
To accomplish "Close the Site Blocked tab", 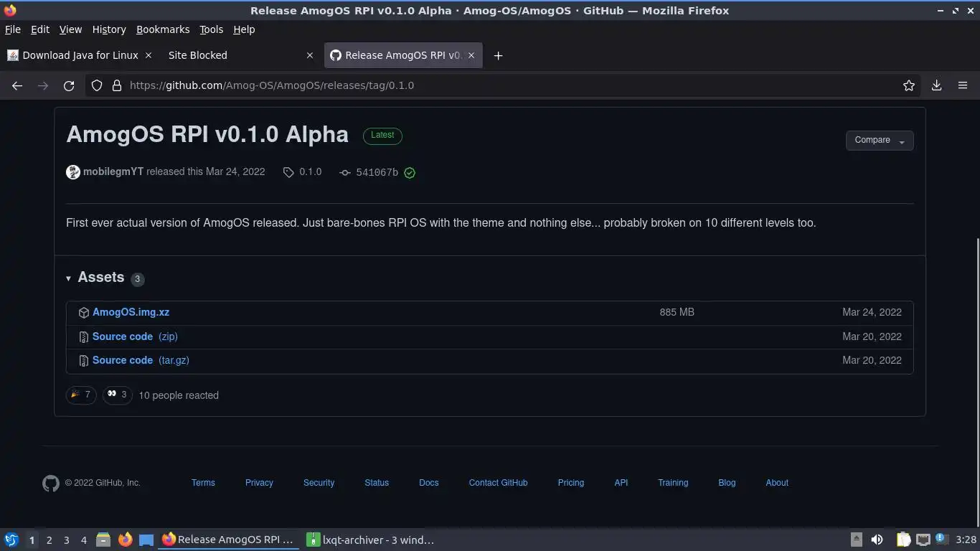I will click(x=310, y=55).
